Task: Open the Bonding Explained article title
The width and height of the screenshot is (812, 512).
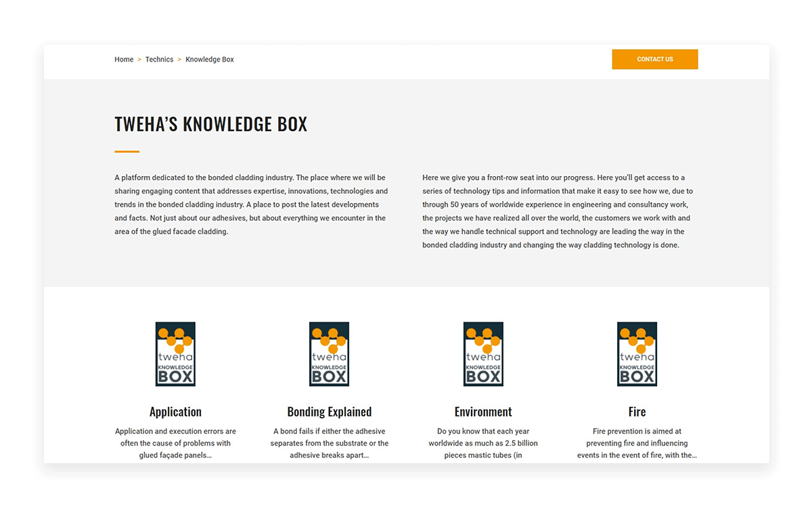Action: (x=330, y=412)
